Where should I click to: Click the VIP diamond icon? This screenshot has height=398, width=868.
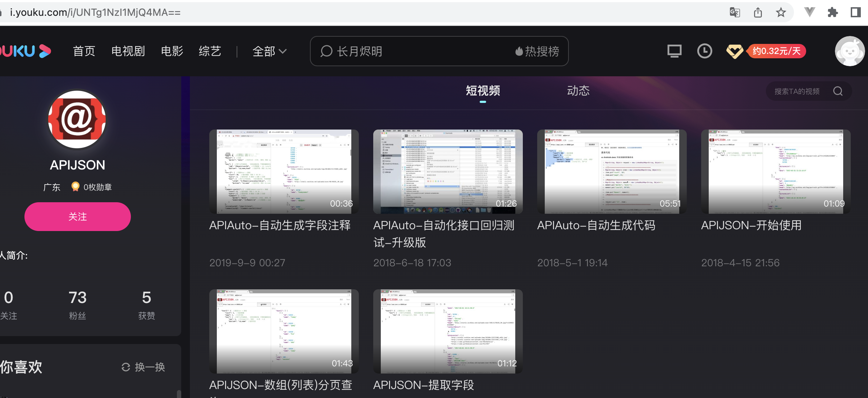click(x=734, y=51)
